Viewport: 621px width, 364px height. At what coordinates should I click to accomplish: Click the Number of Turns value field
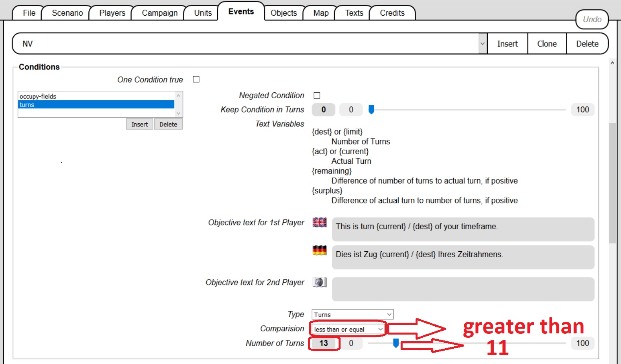tap(323, 343)
